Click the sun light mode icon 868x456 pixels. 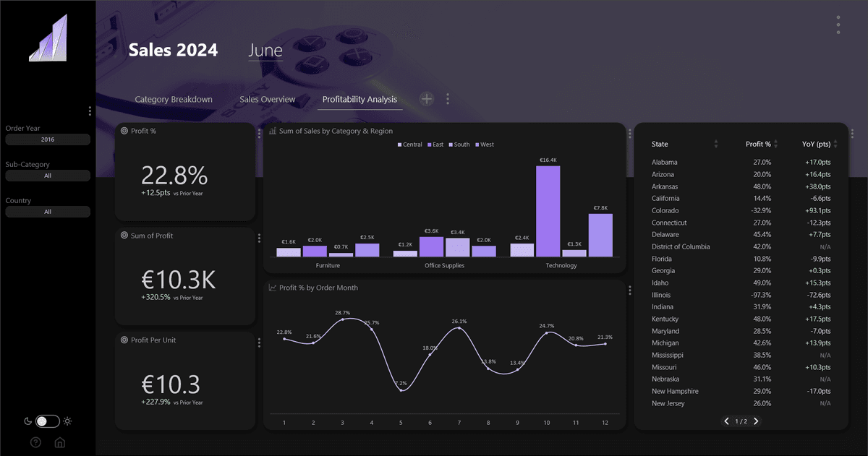pyautogui.click(x=67, y=421)
